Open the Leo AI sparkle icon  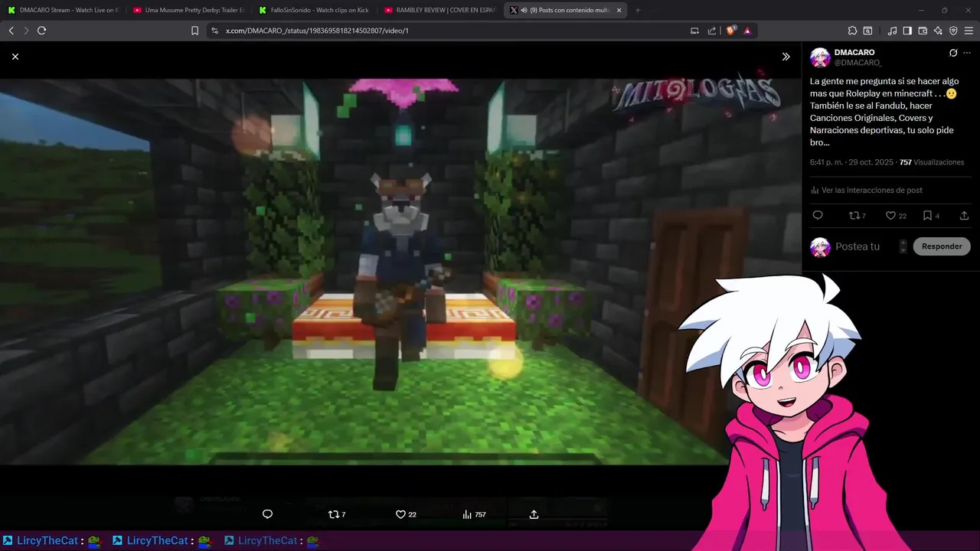(938, 31)
